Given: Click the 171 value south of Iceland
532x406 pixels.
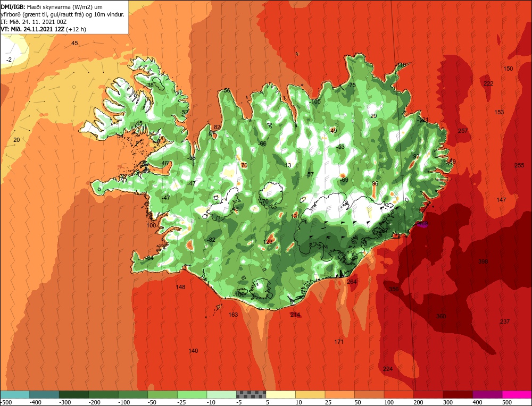Looking at the screenshot, I should [339, 342].
